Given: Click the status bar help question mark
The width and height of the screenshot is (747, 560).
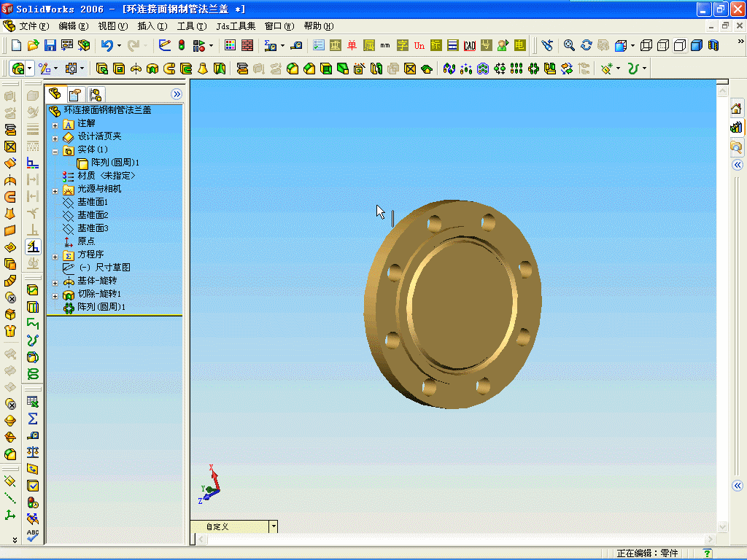Looking at the screenshot, I should [x=707, y=553].
